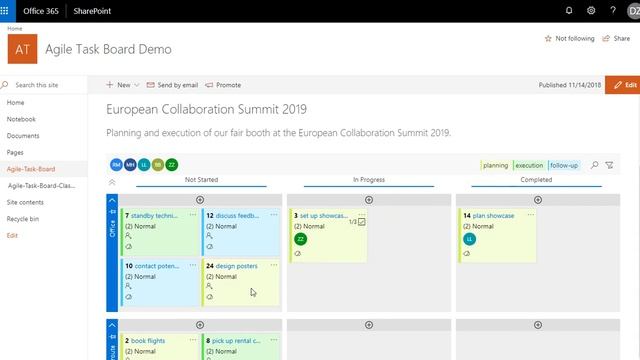This screenshot has height=360, width=640.
Task: Toggle checklist icon on task 3
Action: (x=362, y=222)
